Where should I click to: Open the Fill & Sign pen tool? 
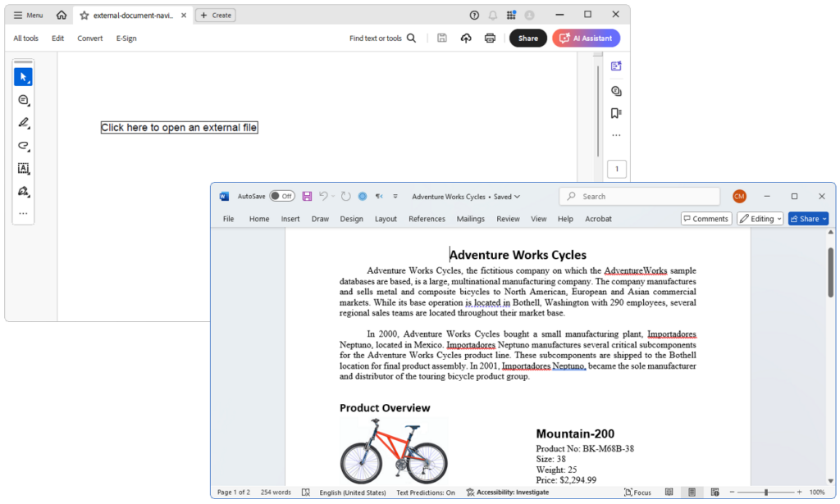[24, 192]
